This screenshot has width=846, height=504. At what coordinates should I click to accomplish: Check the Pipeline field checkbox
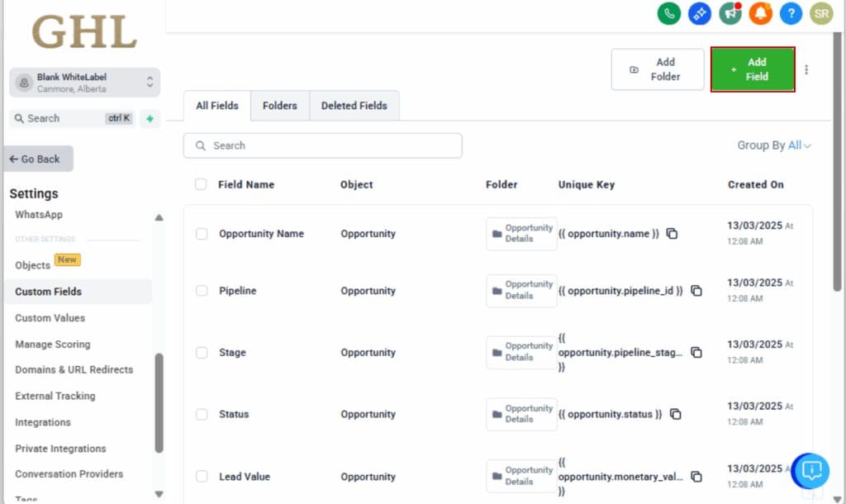click(x=201, y=291)
